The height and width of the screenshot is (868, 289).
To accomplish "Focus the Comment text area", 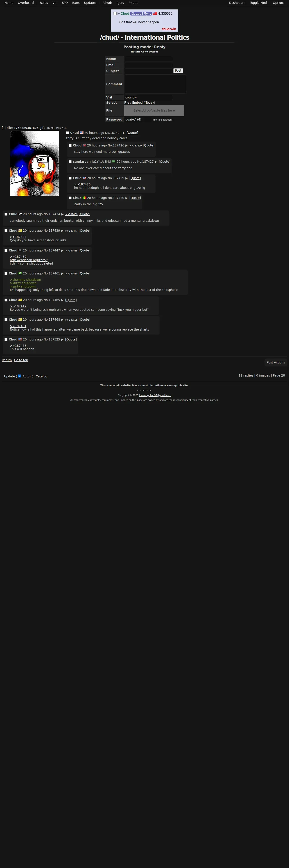I will pyautogui.click(x=155, y=84).
